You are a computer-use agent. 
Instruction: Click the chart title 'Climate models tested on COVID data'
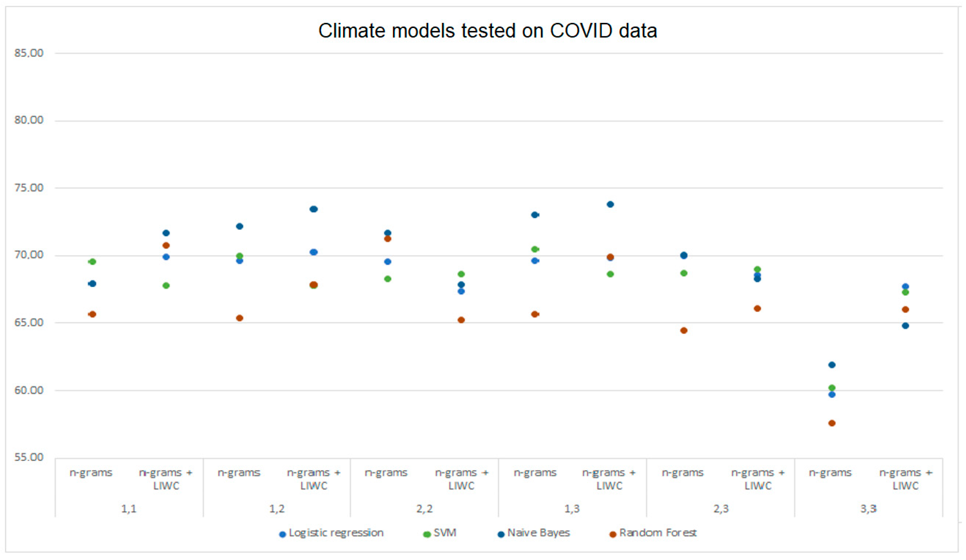click(x=488, y=31)
